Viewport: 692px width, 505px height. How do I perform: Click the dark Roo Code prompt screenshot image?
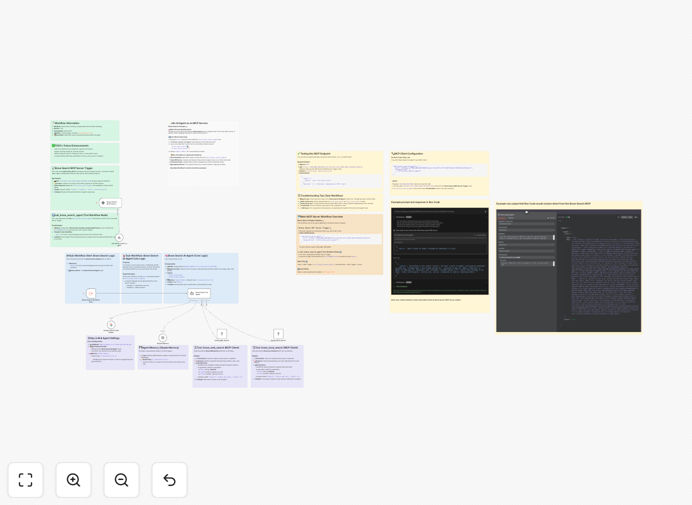tap(440, 251)
